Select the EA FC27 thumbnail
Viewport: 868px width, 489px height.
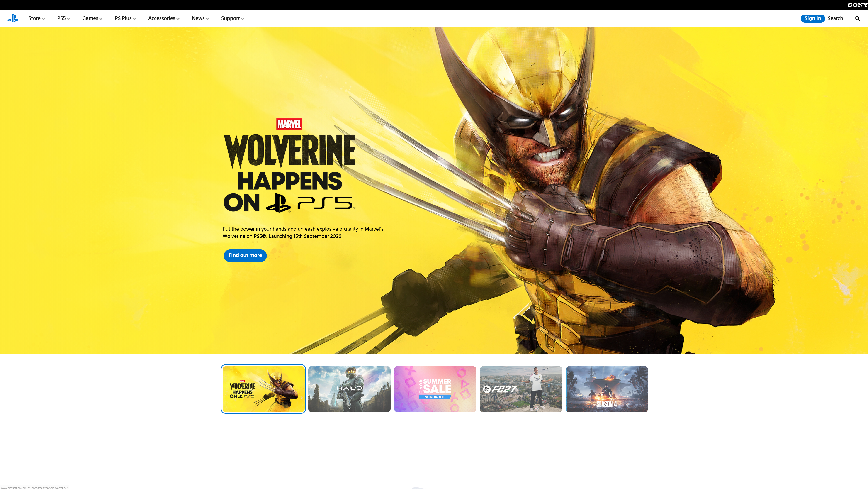521,389
